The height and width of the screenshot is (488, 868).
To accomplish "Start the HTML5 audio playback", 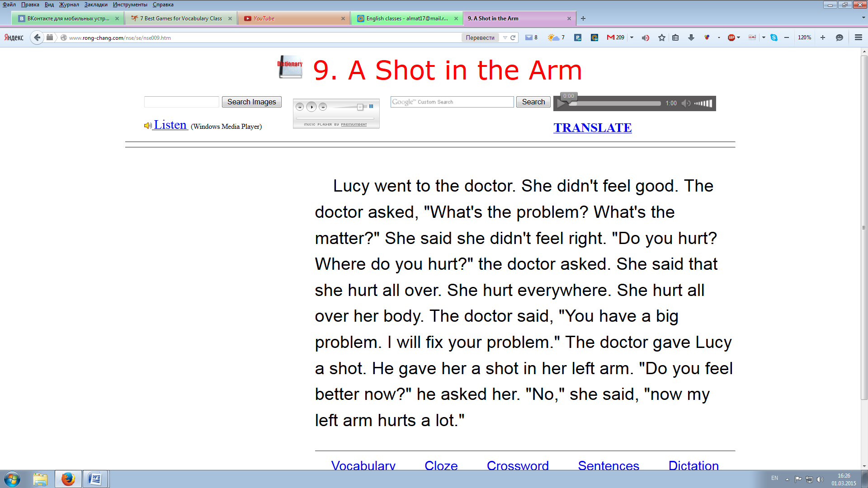I will 561,104.
